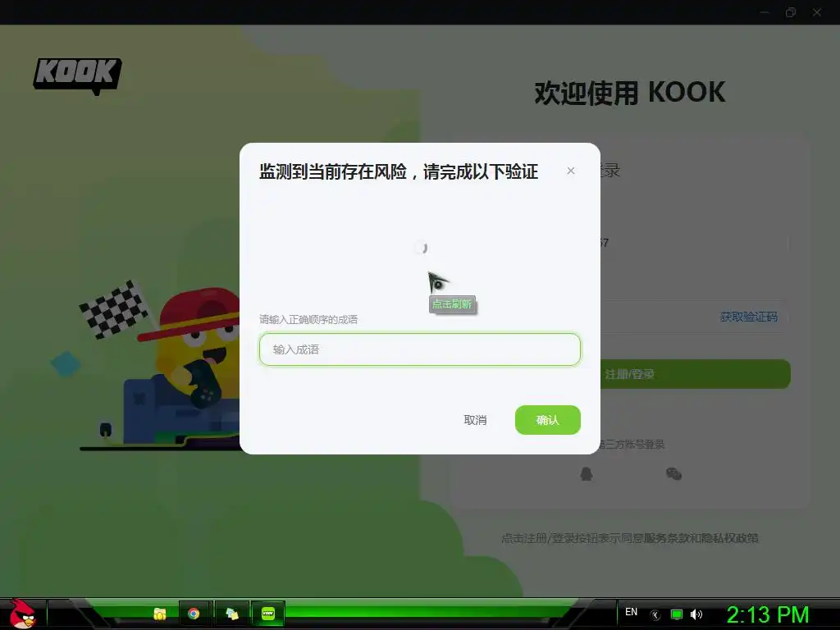Confirm the captcha with 确认 button
The height and width of the screenshot is (630, 840).
pos(547,420)
